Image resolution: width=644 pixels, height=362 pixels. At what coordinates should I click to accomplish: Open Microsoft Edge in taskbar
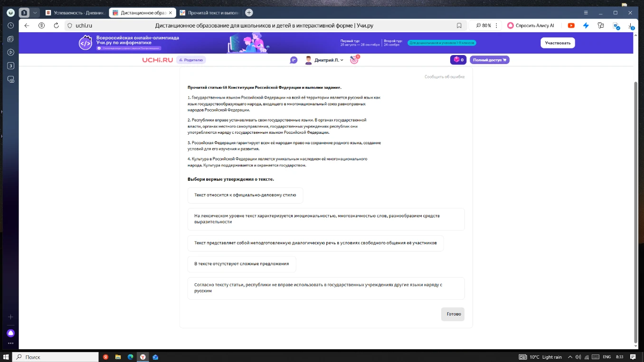[x=131, y=357]
